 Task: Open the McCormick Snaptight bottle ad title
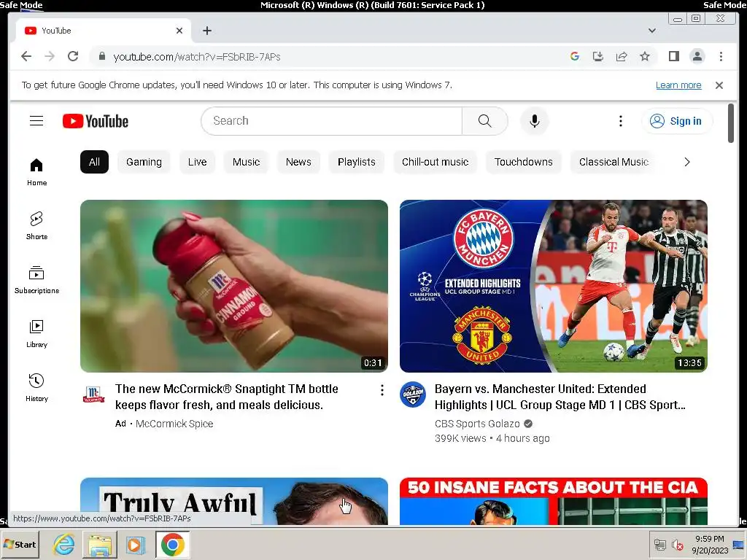227,397
